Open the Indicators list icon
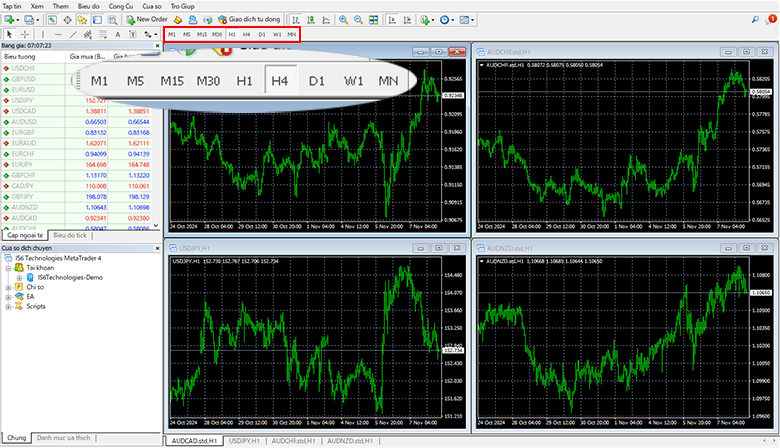Viewport: 780px width, 448px height. click(x=424, y=20)
